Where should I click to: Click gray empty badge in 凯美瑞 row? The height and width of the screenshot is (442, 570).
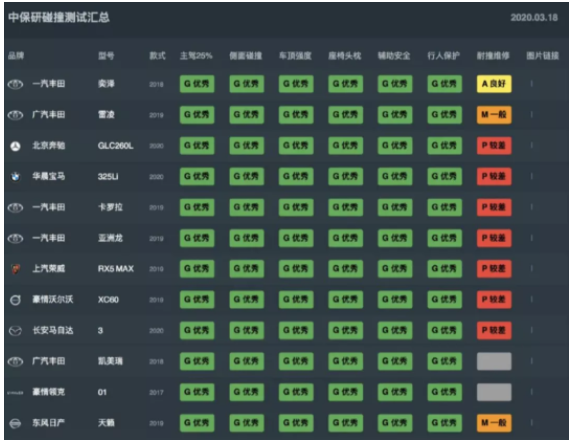pos(494,361)
